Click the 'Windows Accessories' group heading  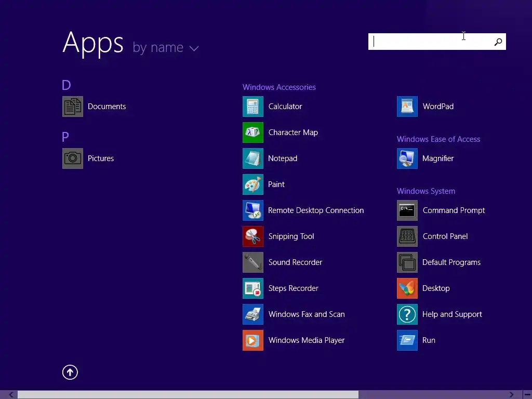click(279, 87)
